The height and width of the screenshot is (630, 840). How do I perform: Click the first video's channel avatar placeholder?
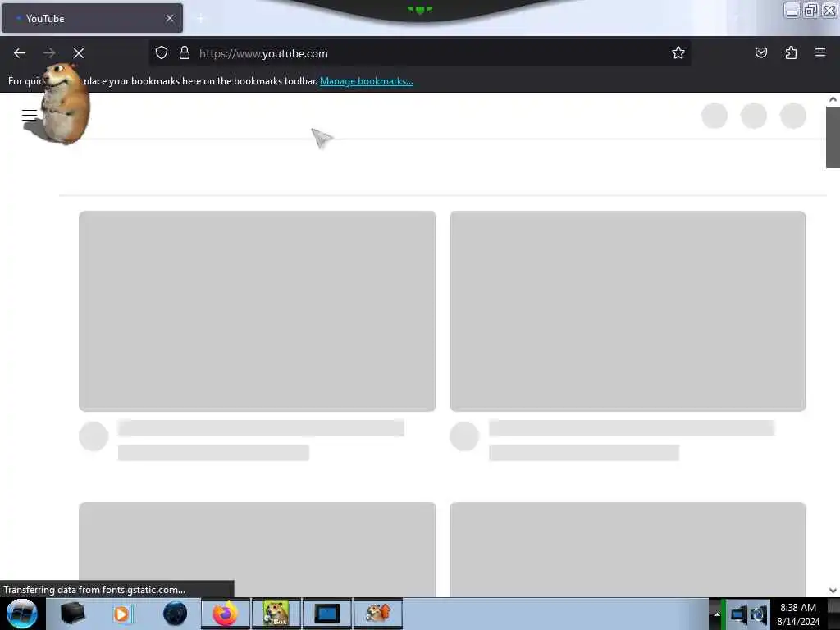(x=94, y=436)
